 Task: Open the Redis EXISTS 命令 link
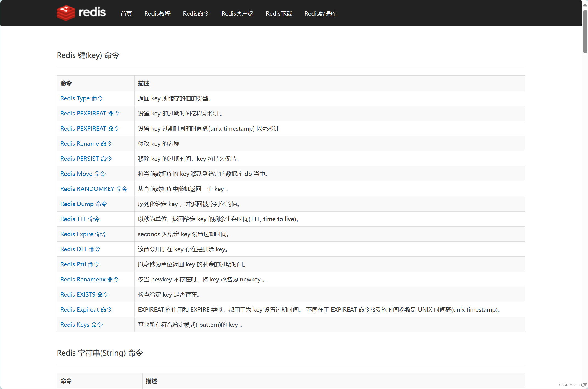coord(84,294)
